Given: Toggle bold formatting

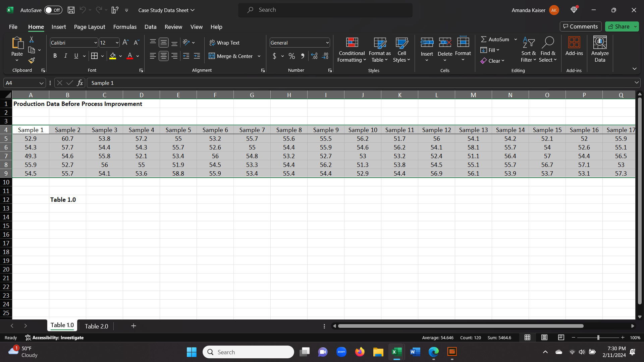Looking at the screenshot, I should coord(55,56).
